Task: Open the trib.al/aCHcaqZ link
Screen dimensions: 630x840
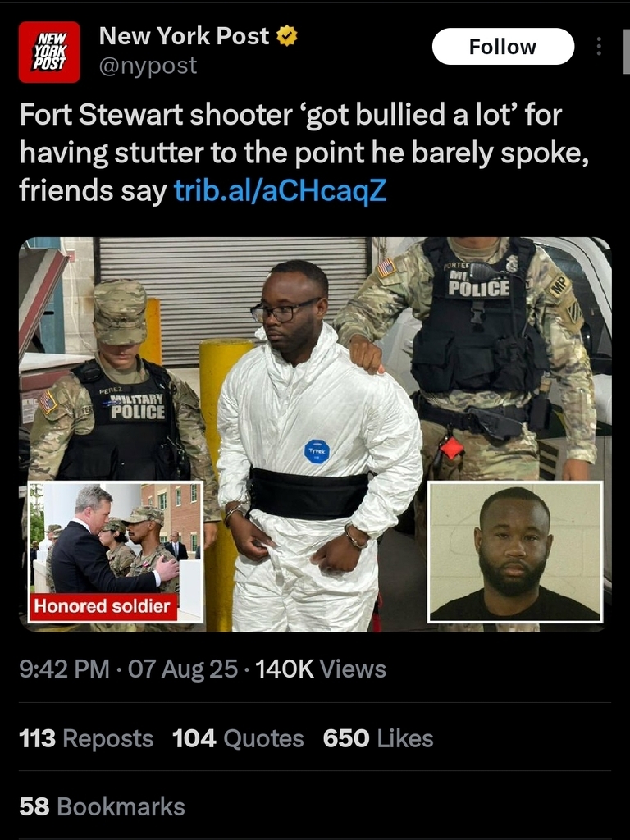Action: point(281,190)
